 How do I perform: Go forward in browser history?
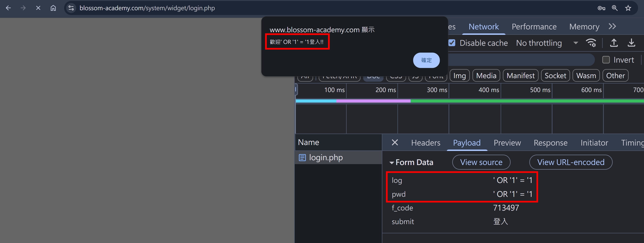click(x=23, y=8)
